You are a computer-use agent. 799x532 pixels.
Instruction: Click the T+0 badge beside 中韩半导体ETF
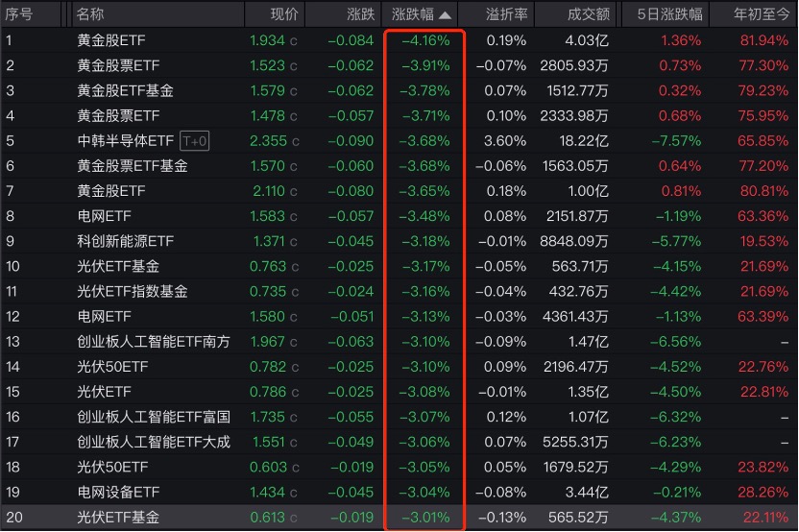point(195,141)
